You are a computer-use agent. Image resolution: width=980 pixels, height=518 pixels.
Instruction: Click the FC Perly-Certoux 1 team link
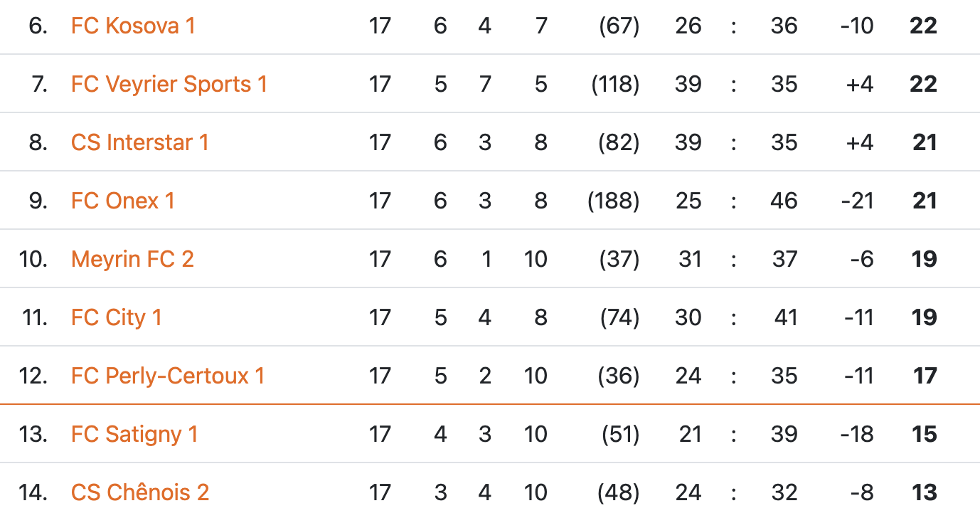[168, 376]
